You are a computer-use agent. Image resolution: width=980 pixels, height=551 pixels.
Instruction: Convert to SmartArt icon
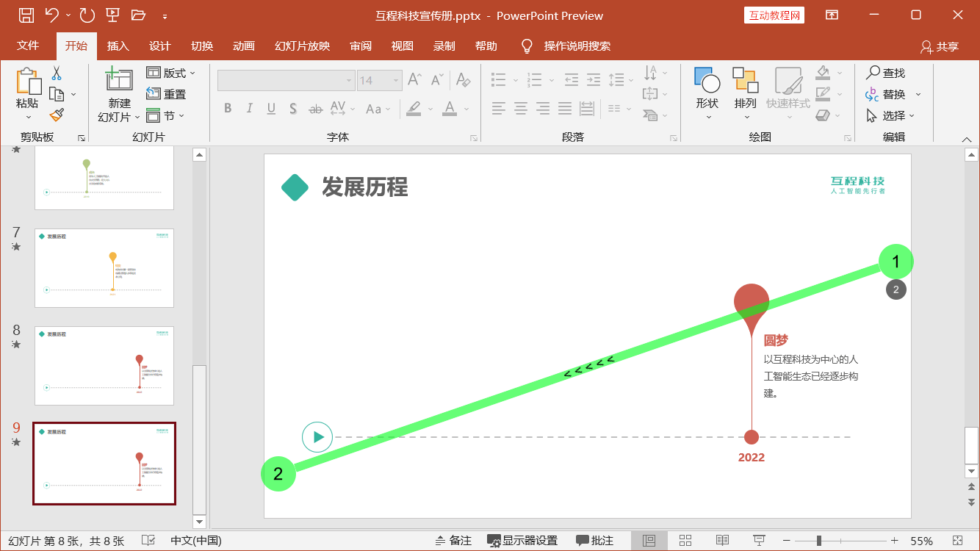650,115
